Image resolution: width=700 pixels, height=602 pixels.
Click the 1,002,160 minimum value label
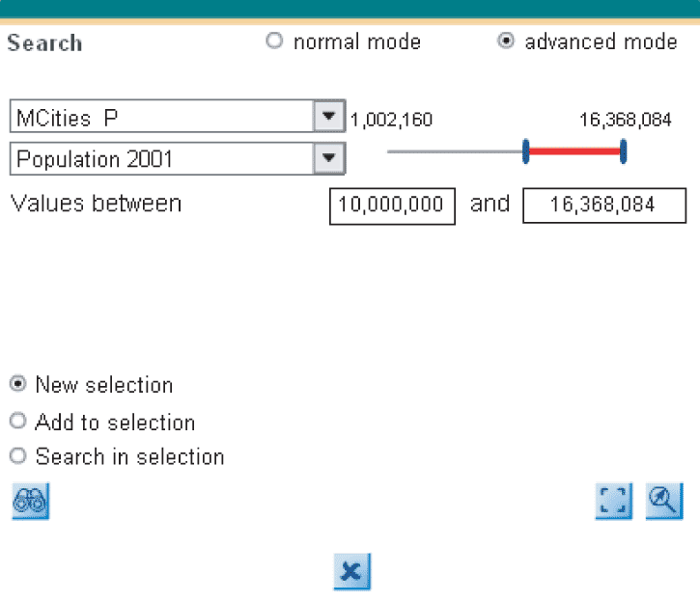tap(391, 120)
